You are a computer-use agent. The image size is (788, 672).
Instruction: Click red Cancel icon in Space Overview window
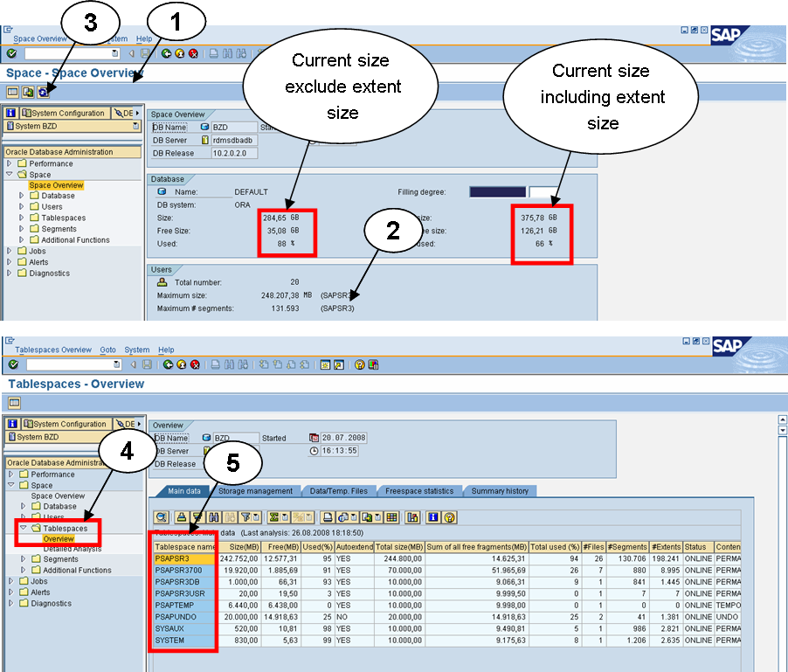(193, 53)
